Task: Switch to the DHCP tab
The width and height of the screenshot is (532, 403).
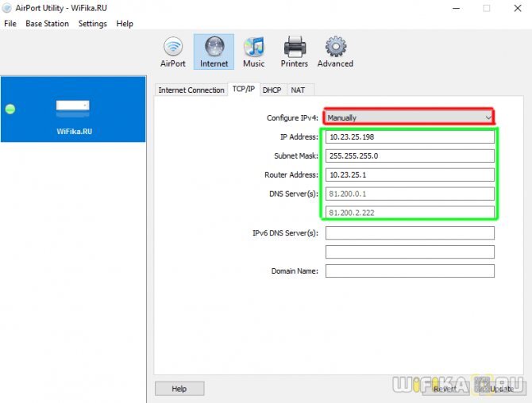Action: coord(272,90)
